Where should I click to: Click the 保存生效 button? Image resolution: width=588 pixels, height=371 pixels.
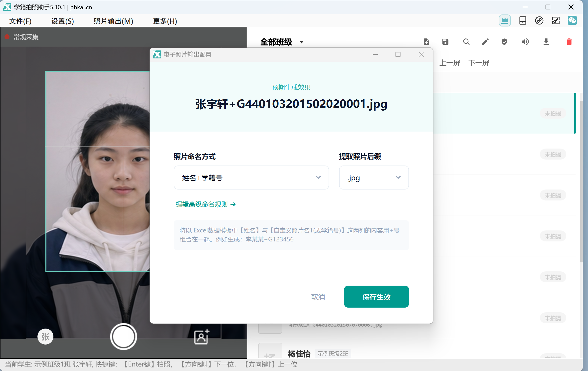tap(376, 297)
